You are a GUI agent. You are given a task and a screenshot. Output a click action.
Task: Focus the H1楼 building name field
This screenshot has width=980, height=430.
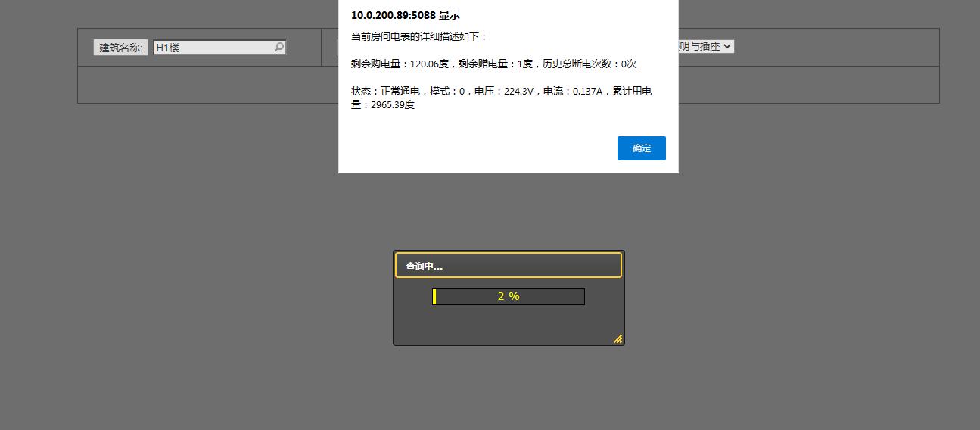(x=212, y=48)
